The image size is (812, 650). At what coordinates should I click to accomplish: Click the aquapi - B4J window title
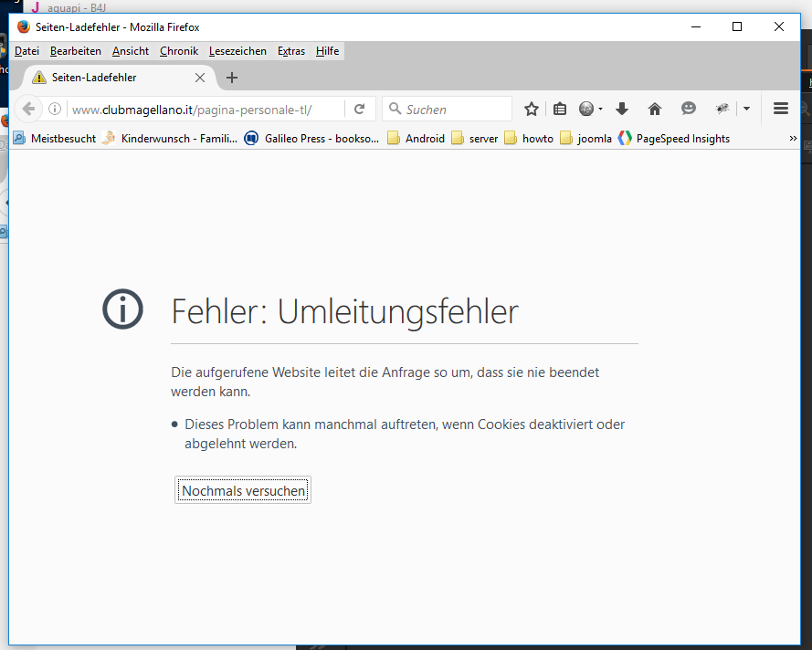pyautogui.click(x=77, y=7)
